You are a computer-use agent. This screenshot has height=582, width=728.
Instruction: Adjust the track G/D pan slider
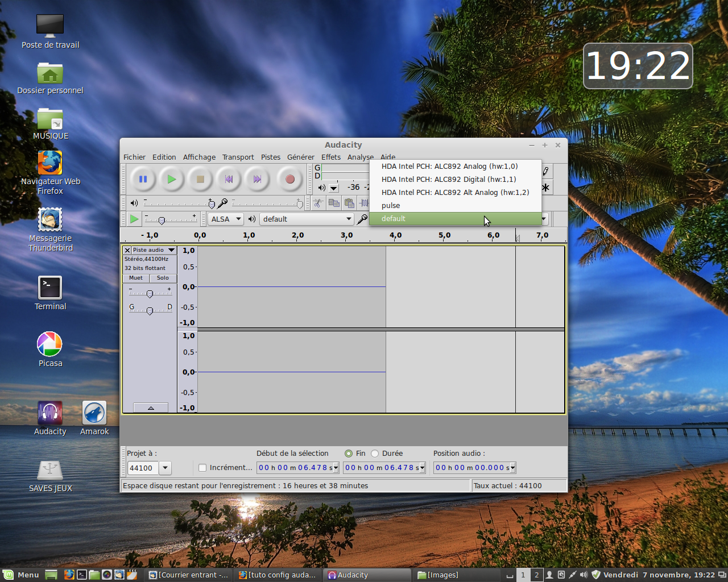click(x=150, y=310)
